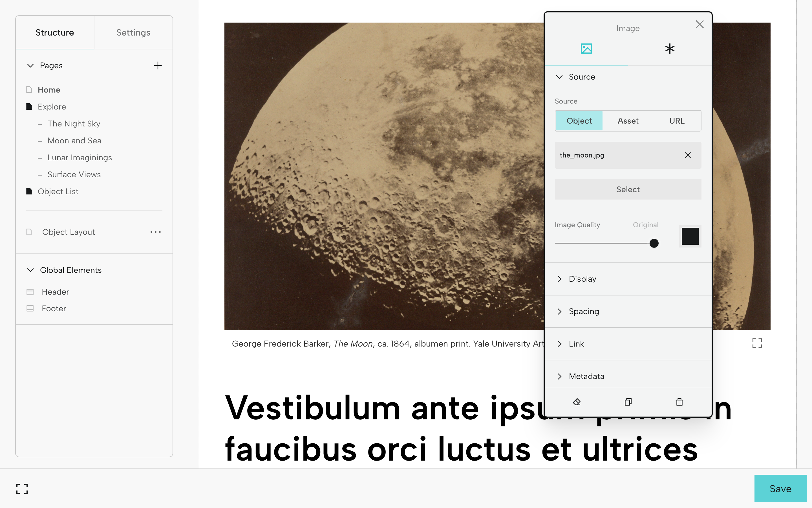
Task: Select Asset as image source
Action: 628,121
